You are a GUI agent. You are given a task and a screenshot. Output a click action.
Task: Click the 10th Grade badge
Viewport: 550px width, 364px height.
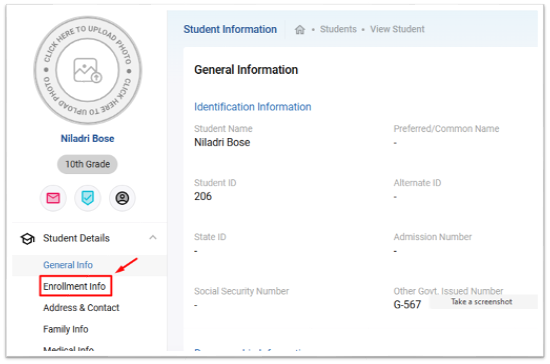tap(87, 164)
